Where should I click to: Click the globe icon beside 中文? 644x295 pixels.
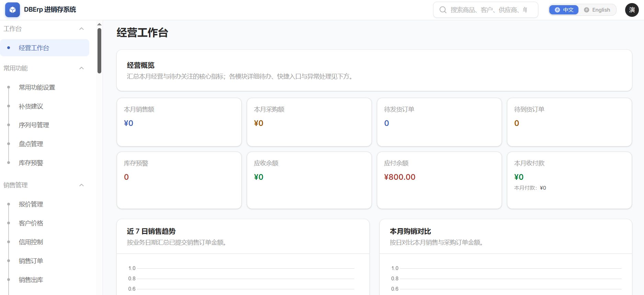[x=557, y=10]
